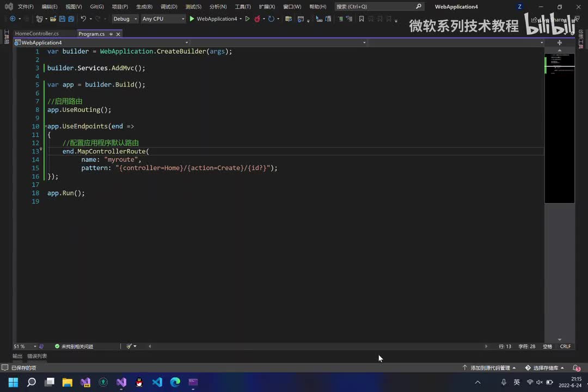Image resolution: width=588 pixels, height=392 pixels.
Task: Click the uncomment lines toolbar icon
Action: pos(349,19)
